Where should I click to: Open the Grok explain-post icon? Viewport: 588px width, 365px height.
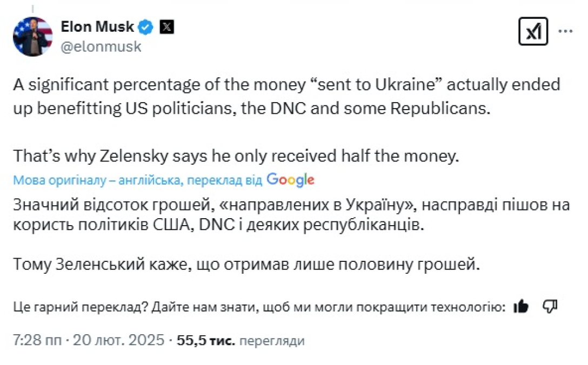click(x=533, y=31)
